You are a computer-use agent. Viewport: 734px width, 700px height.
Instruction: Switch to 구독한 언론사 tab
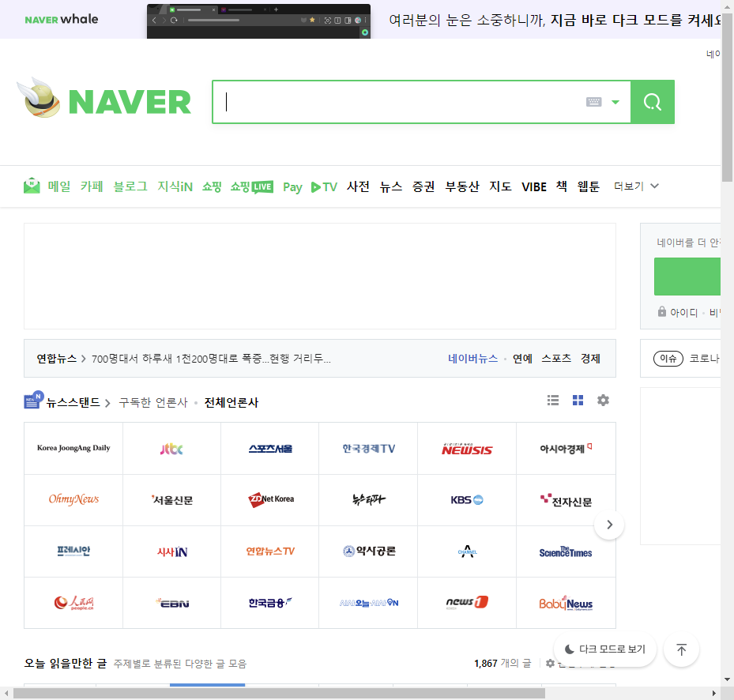[x=153, y=403]
